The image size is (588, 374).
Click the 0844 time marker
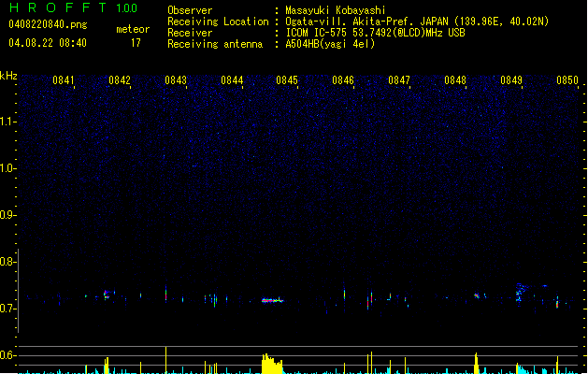[x=232, y=80]
